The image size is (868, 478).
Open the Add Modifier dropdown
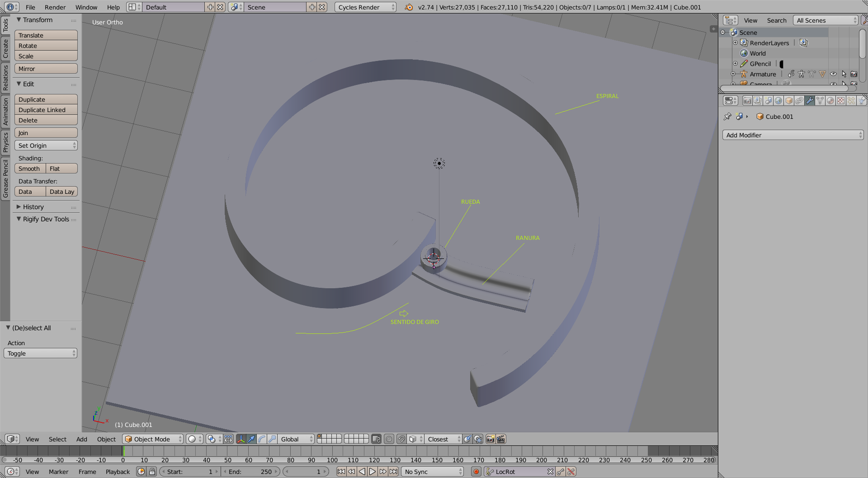[x=793, y=135]
